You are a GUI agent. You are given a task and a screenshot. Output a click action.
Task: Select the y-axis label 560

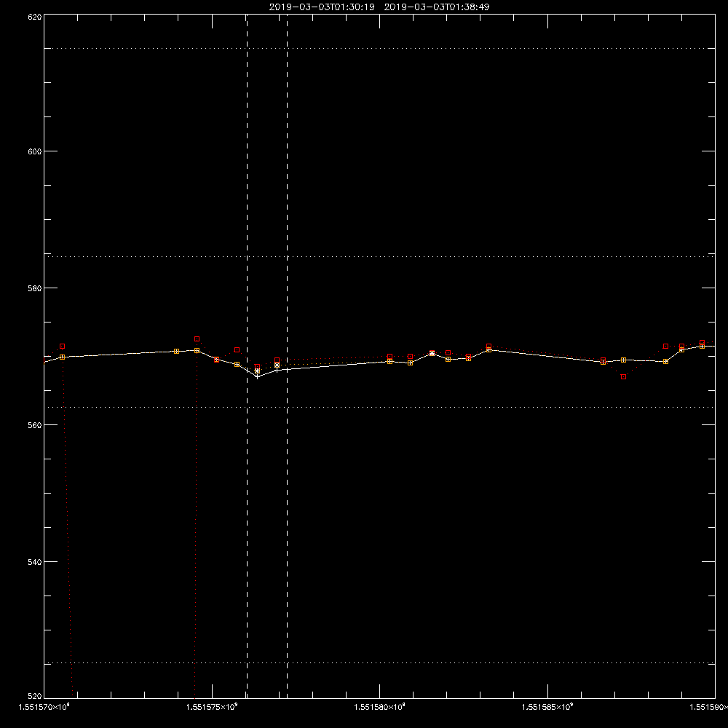(35, 425)
